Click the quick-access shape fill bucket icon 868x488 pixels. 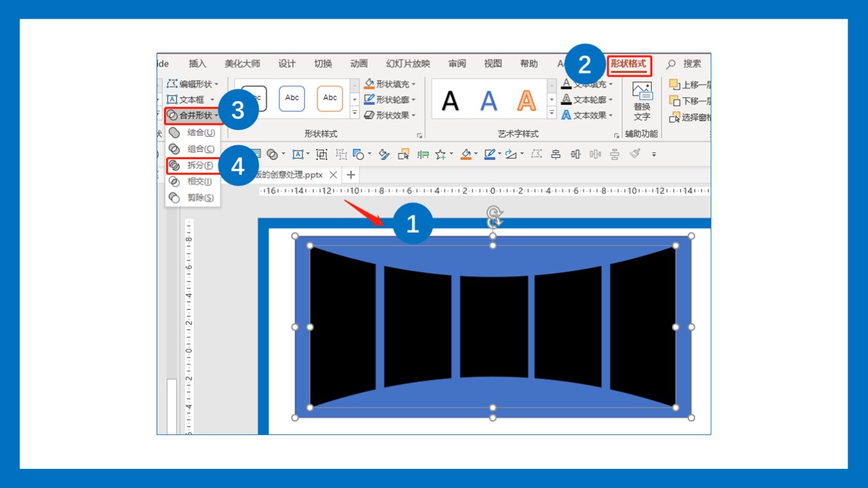pos(466,154)
